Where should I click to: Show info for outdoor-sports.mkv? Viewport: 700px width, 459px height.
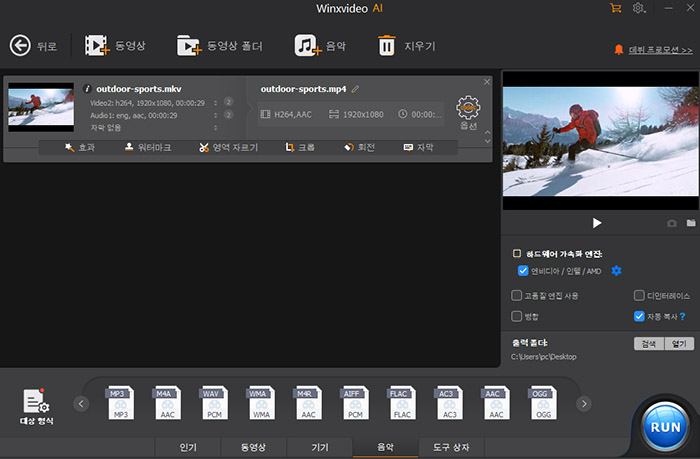point(87,89)
